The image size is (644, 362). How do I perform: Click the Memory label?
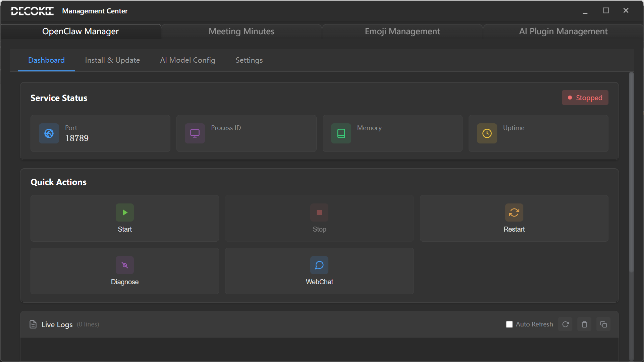pyautogui.click(x=369, y=128)
